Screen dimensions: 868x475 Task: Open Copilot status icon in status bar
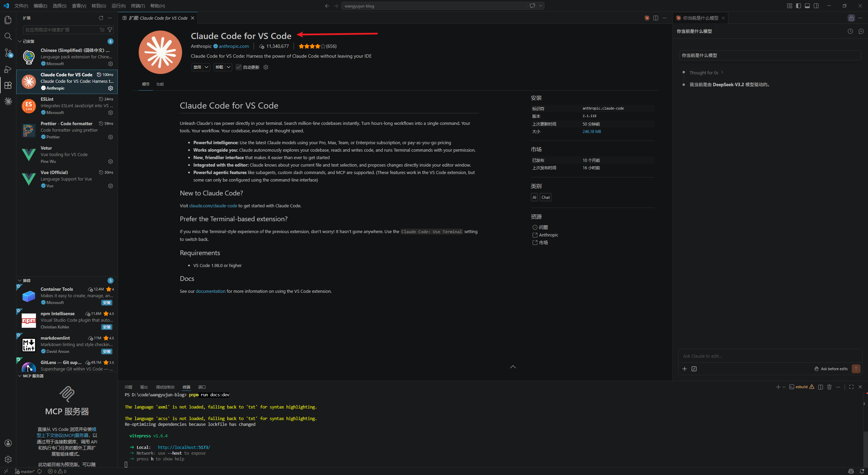tap(851, 471)
